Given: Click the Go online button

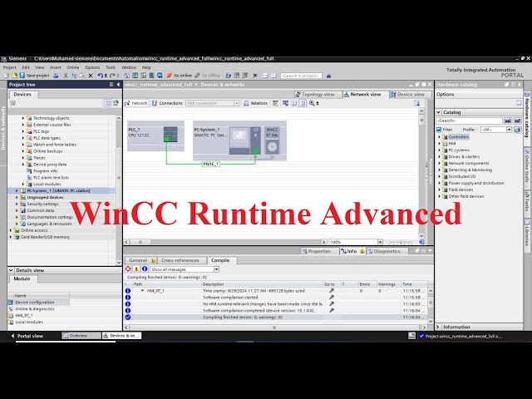Looking at the screenshot, I should [180, 76].
